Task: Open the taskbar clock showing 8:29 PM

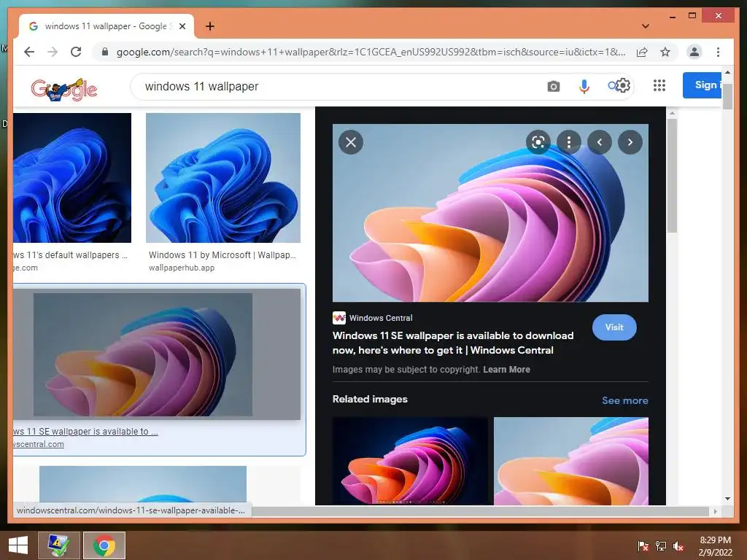Action: 715,545
